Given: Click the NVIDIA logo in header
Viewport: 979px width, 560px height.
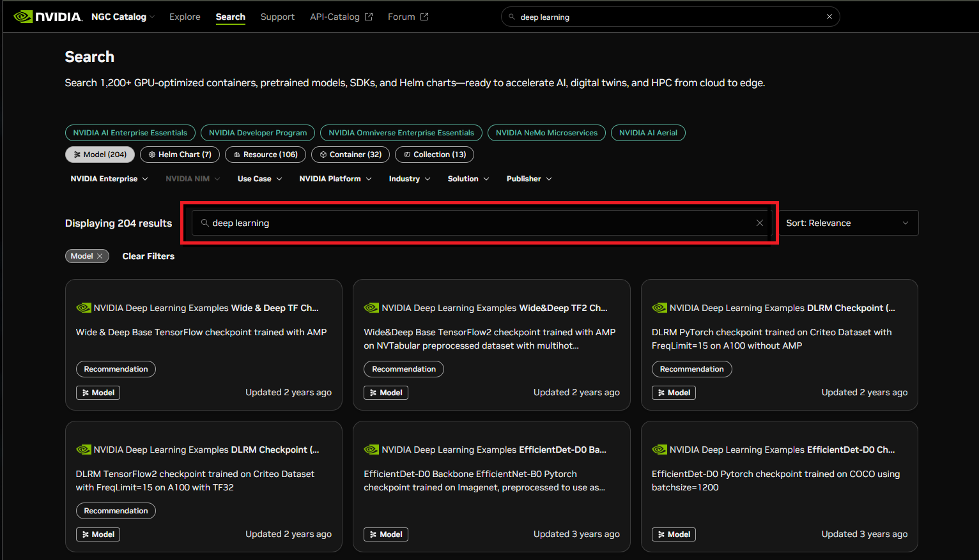Looking at the screenshot, I should pos(48,17).
